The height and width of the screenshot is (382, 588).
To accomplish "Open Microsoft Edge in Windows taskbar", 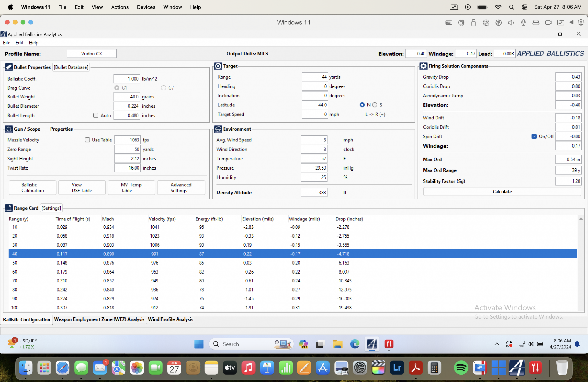I will point(355,344).
